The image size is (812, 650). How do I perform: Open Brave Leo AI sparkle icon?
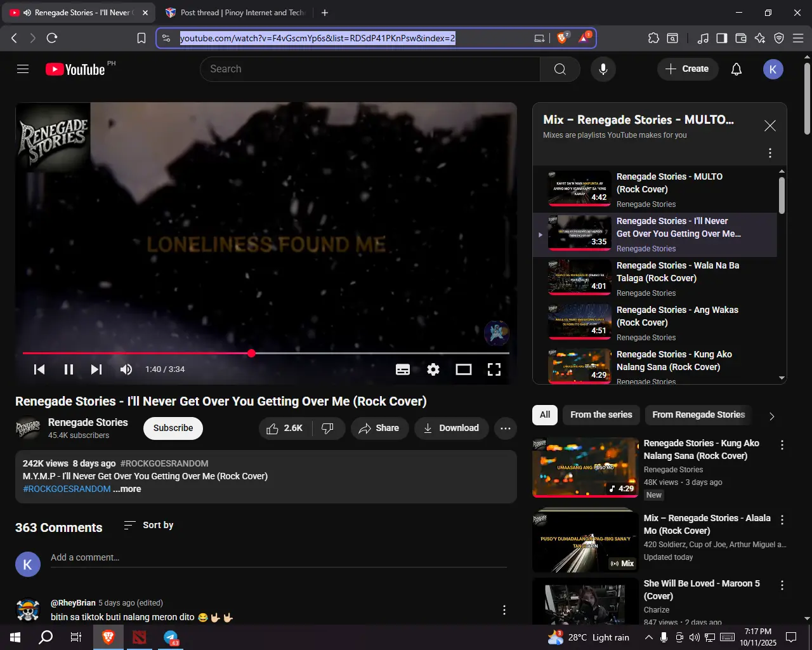click(x=760, y=38)
